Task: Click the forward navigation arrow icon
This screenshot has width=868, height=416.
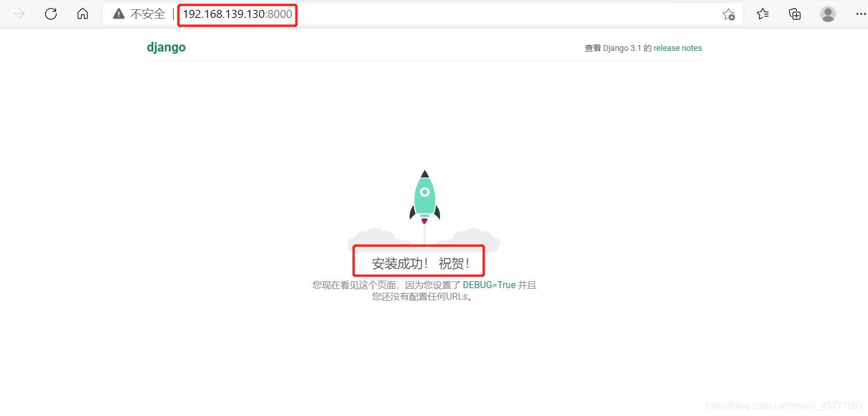Action: (19, 13)
